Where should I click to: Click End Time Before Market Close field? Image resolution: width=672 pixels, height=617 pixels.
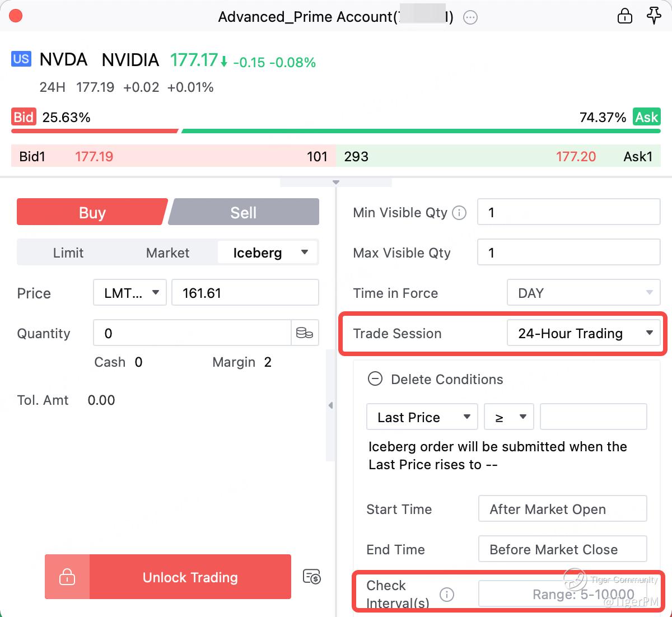(563, 549)
